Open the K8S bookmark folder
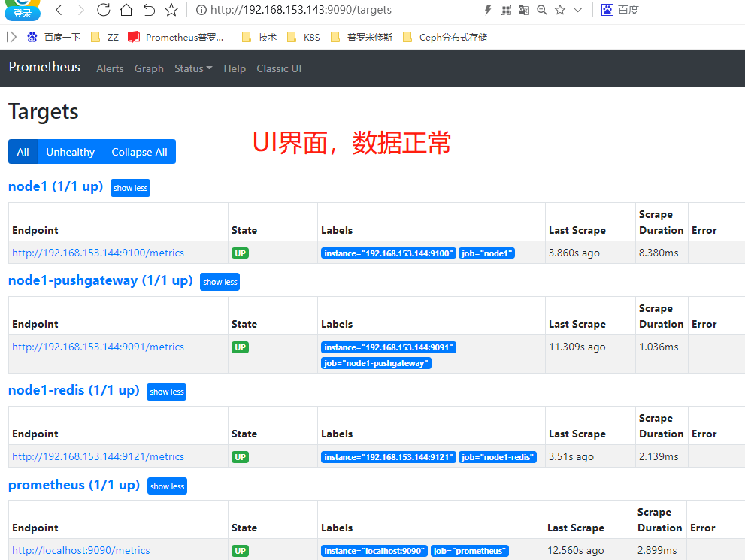The height and width of the screenshot is (560, 745). coord(304,37)
